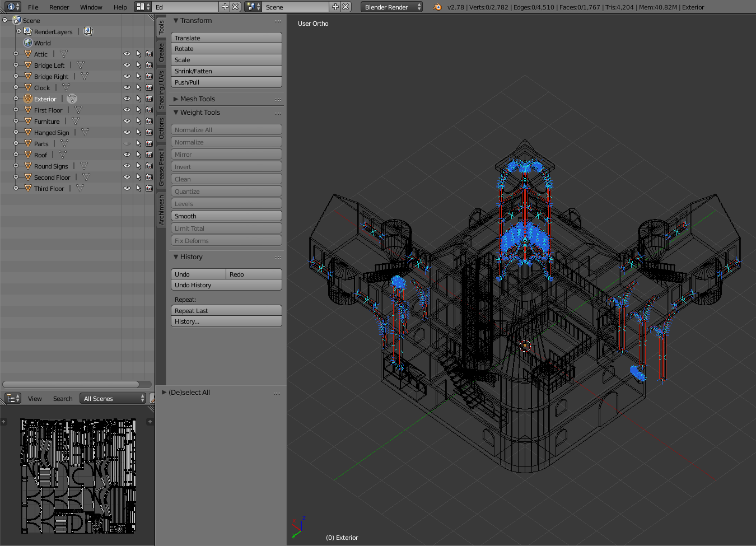Click the Exterior mesh data icon
Image resolution: width=756 pixels, height=546 pixels.
[72, 99]
